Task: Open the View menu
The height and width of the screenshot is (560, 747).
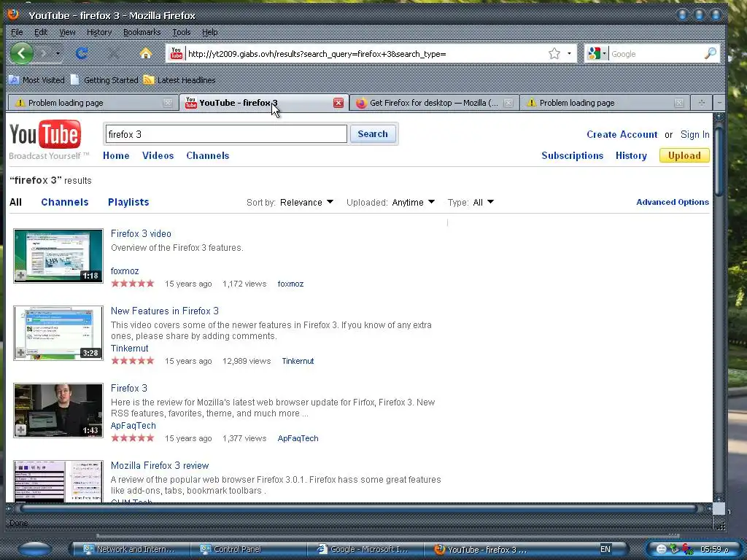Action: [x=67, y=32]
